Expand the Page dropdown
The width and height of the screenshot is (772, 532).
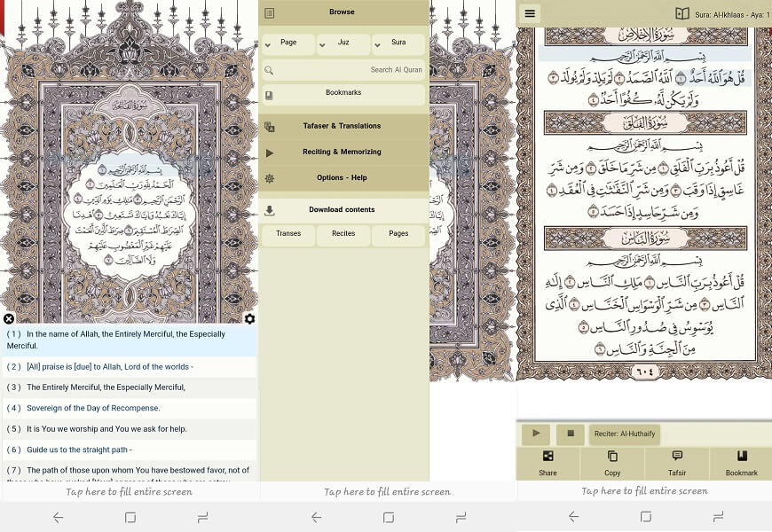pyautogui.click(x=288, y=43)
